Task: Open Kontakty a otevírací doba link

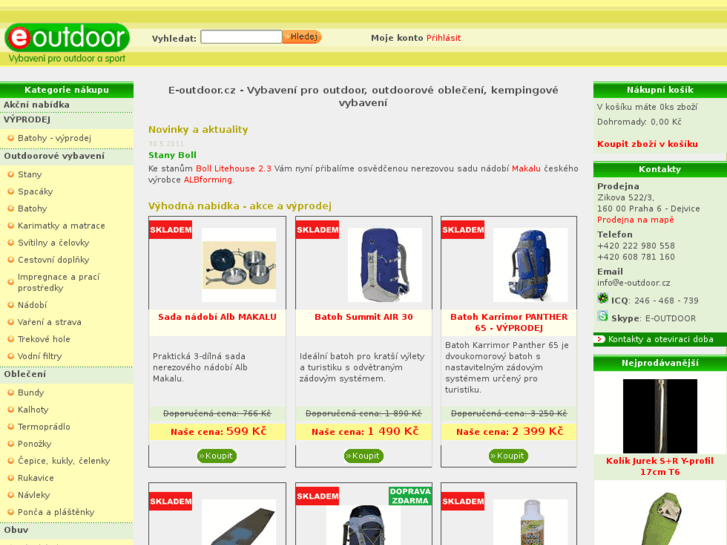Action: pos(660,340)
